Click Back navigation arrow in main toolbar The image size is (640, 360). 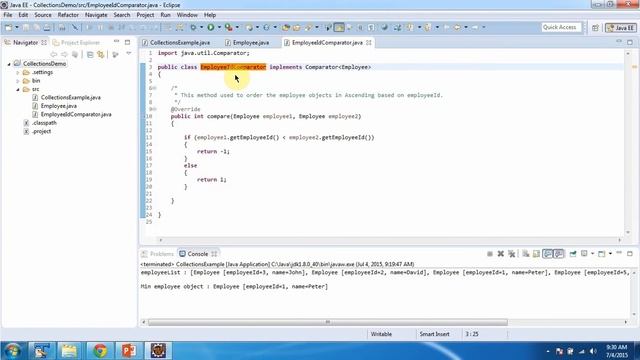pos(457,27)
